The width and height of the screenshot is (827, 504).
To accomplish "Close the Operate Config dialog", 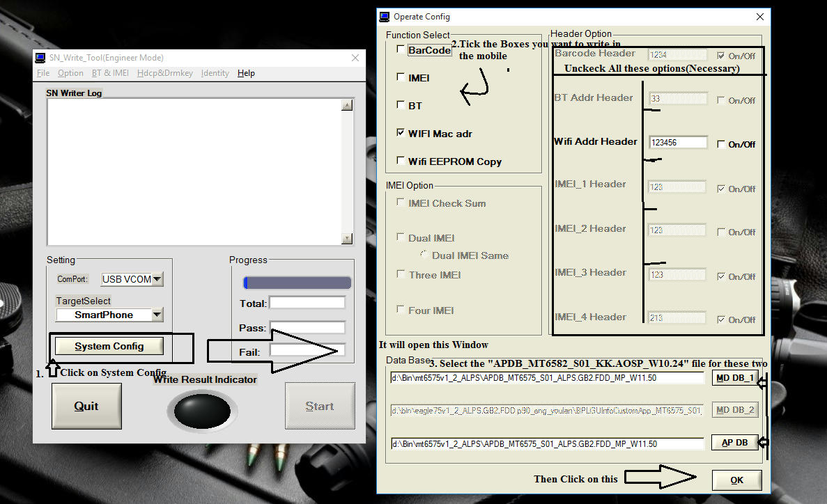I will (759, 17).
